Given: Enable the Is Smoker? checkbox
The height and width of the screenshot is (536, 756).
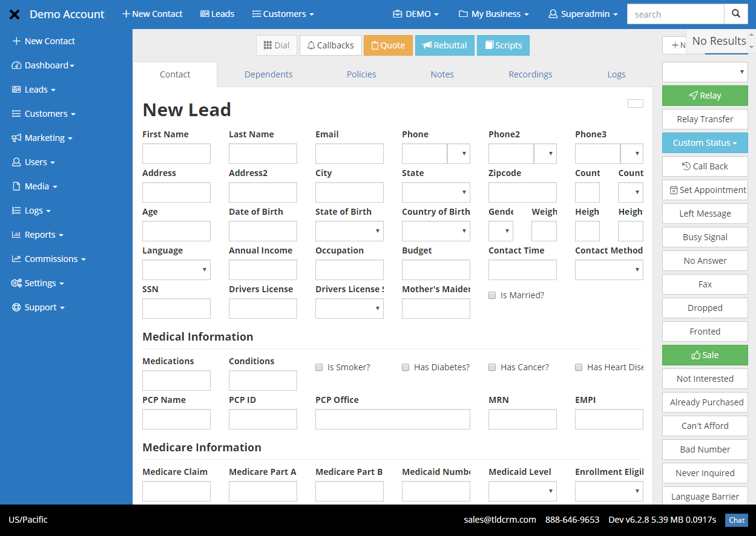Looking at the screenshot, I should click(319, 367).
